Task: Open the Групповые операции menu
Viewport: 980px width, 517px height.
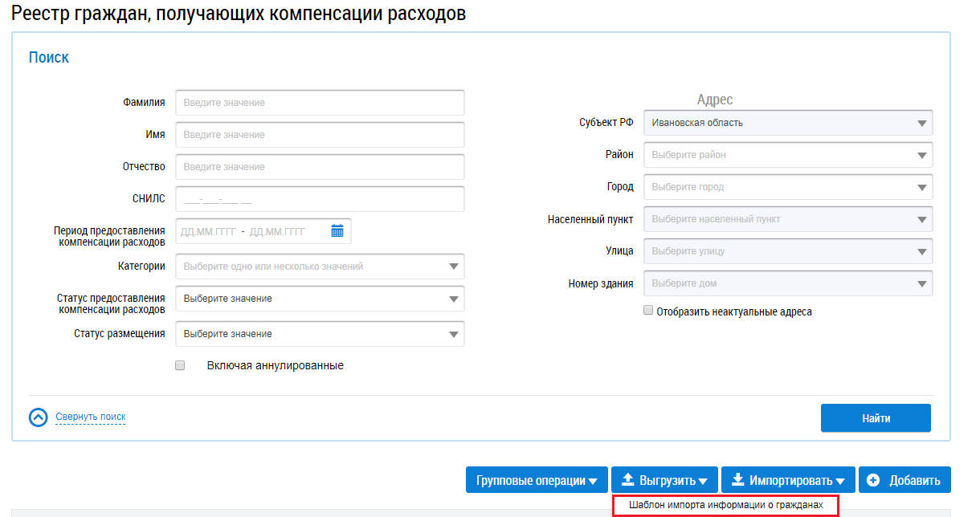Action: click(537, 480)
